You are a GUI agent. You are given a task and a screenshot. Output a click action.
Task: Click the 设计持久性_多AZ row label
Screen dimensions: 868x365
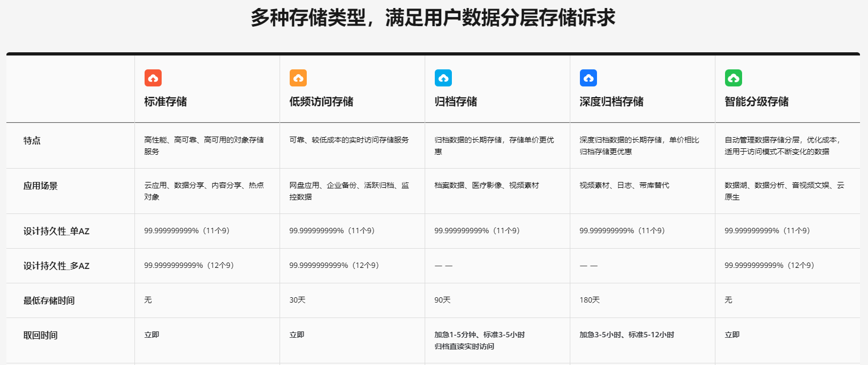pyautogui.click(x=57, y=266)
